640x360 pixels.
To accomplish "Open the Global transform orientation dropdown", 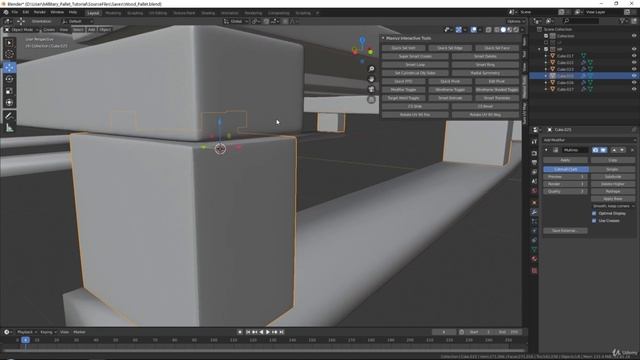I will click(236, 21).
